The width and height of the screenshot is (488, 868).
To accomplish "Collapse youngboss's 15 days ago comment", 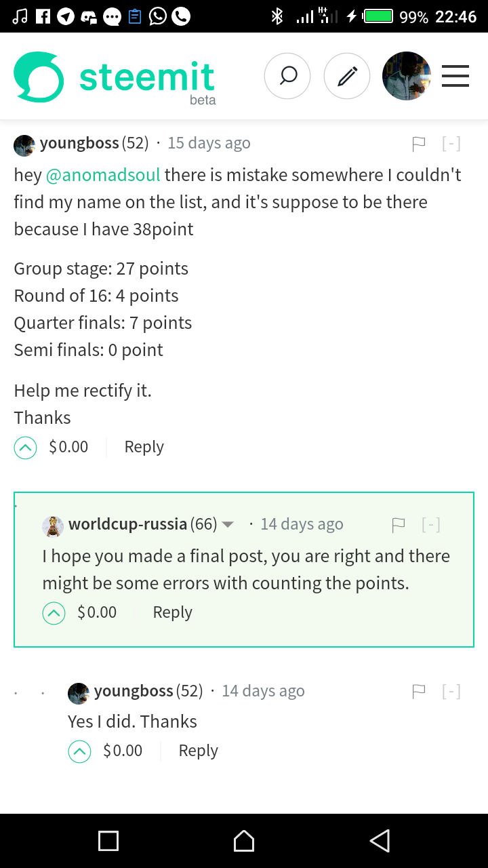I will click(451, 144).
